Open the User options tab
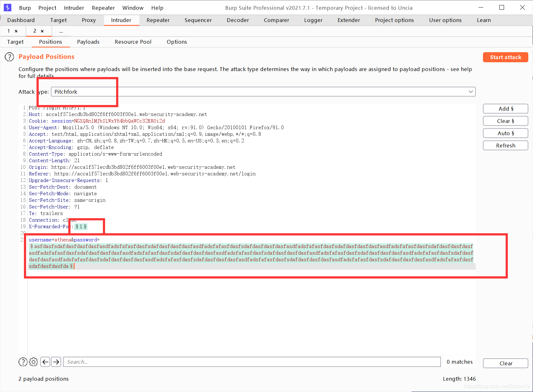 pos(446,20)
